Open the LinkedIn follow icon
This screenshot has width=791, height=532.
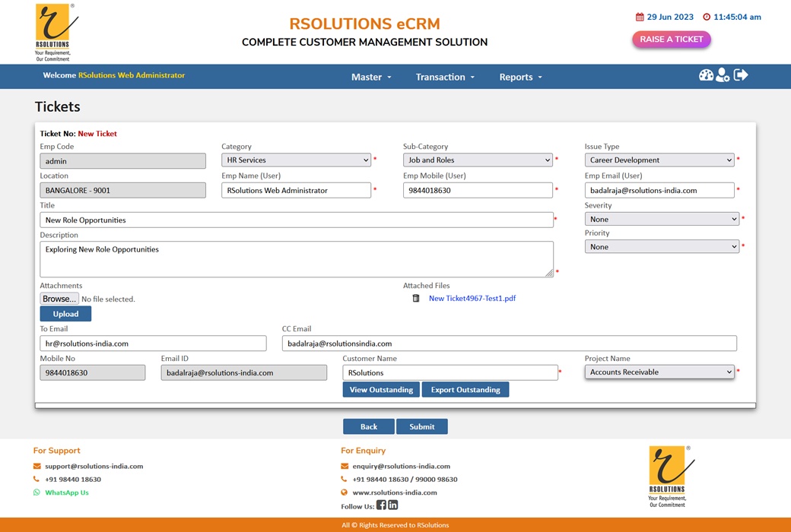pos(393,505)
